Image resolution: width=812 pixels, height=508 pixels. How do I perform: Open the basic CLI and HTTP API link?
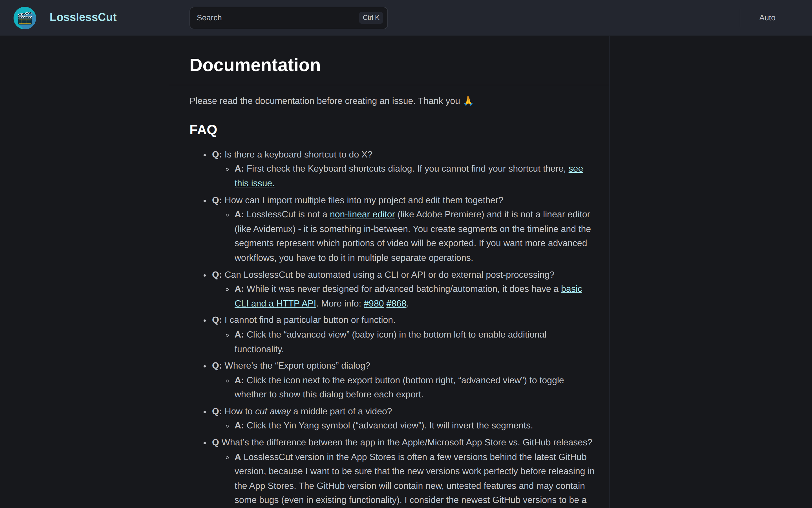(x=275, y=303)
